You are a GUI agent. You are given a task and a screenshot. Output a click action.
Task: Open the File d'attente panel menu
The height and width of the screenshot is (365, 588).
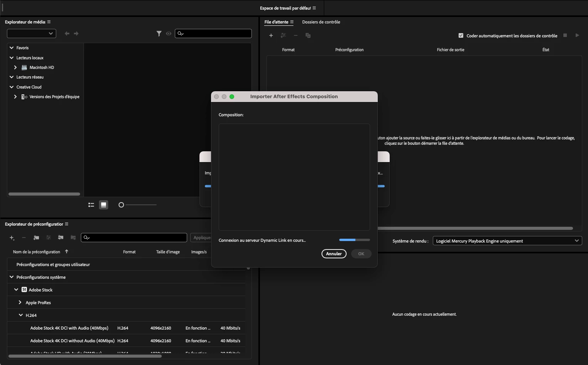click(292, 22)
